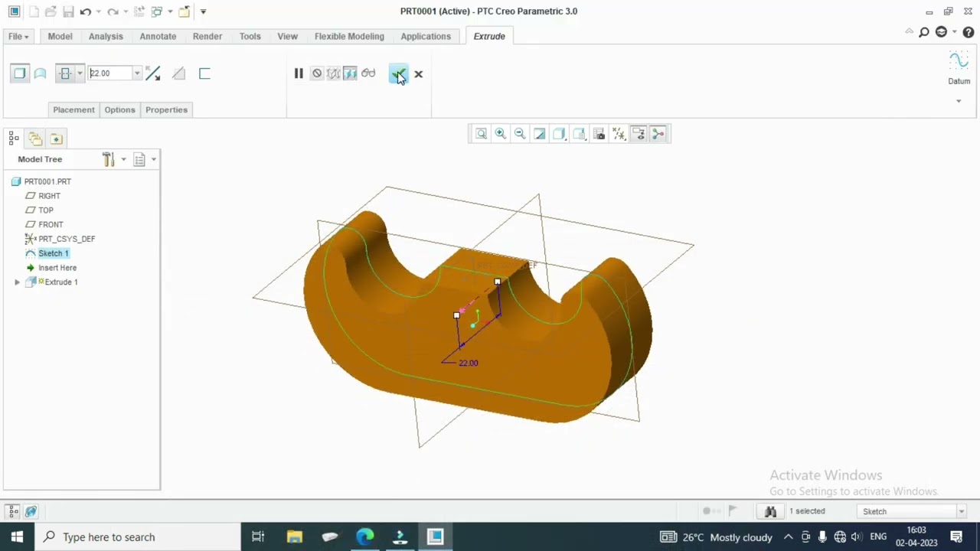Switch to the Render tab
The width and height of the screenshot is (980, 551).
(207, 36)
